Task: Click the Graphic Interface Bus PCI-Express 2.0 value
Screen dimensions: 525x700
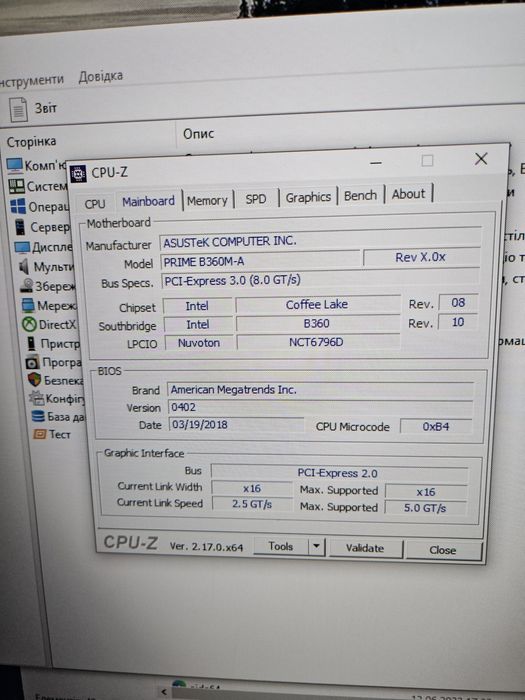Action: click(x=339, y=472)
